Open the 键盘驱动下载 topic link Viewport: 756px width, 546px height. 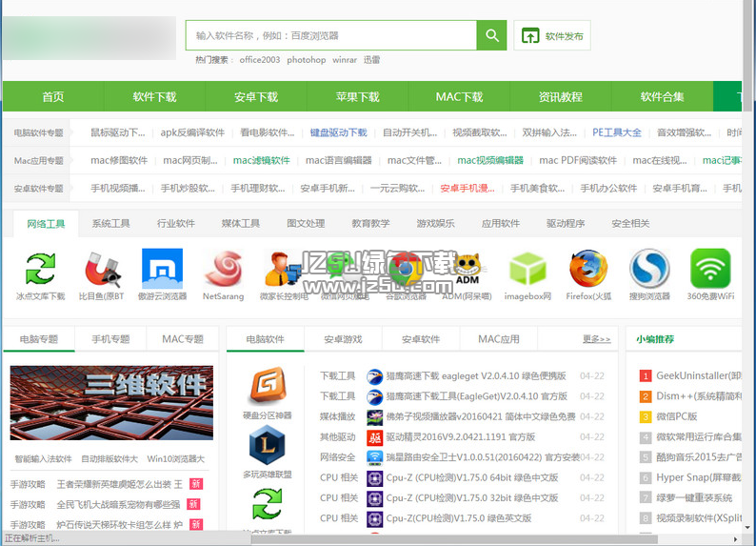[x=338, y=132]
